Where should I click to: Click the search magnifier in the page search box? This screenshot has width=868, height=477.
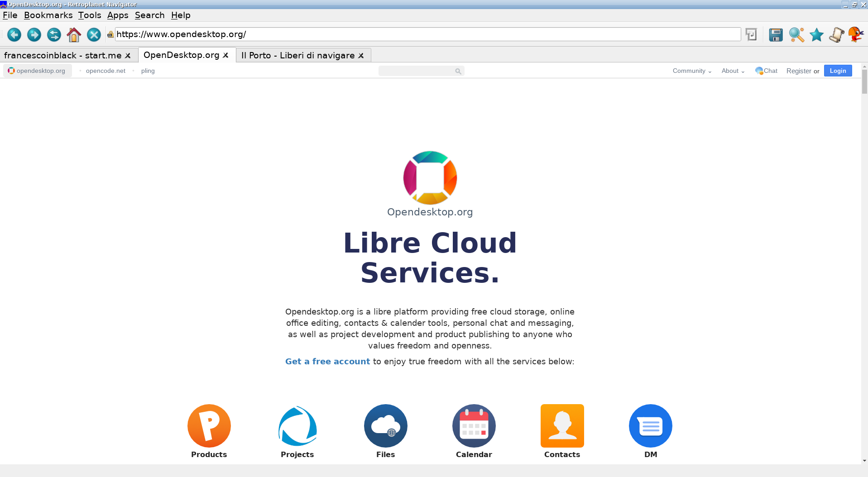pos(458,71)
